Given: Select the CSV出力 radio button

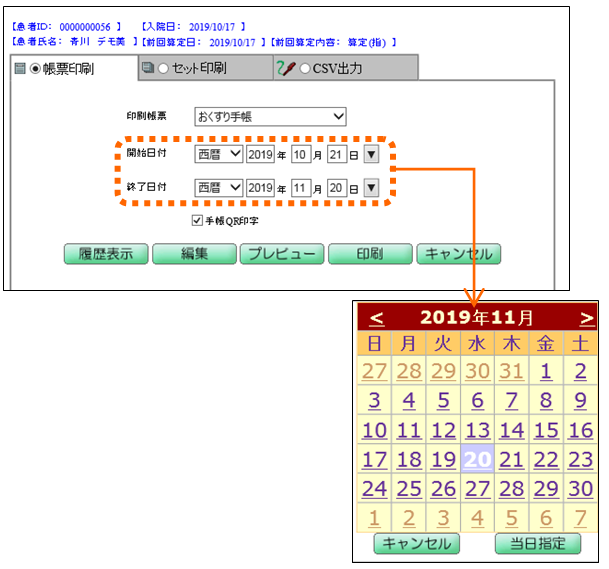Looking at the screenshot, I should 306,69.
